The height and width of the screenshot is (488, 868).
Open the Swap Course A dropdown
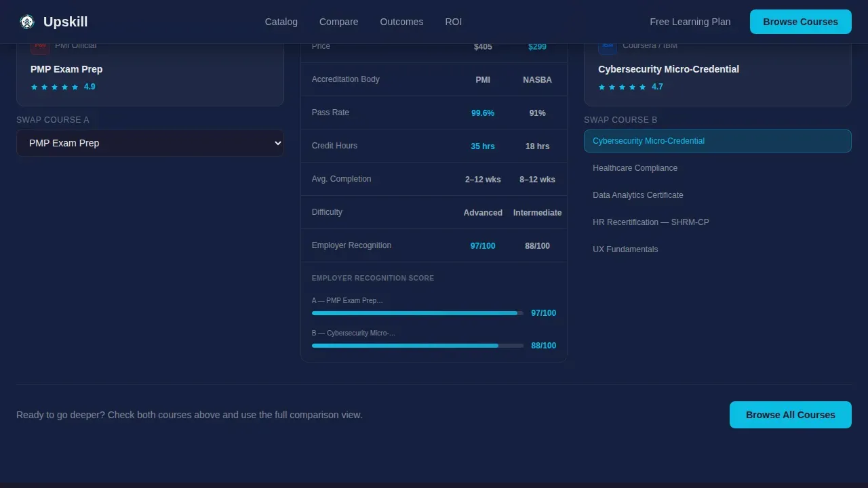(150, 143)
